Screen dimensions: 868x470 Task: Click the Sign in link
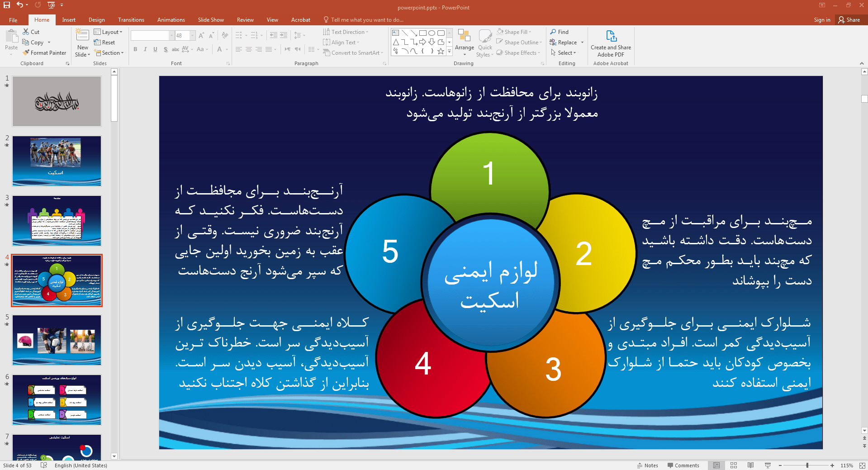[822, 20]
